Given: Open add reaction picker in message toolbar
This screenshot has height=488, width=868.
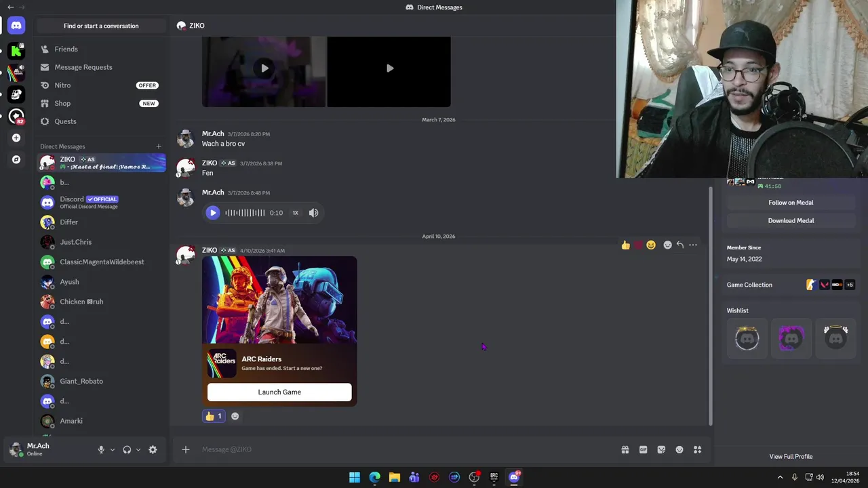Looking at the screenshot, I should pos(667,245).
